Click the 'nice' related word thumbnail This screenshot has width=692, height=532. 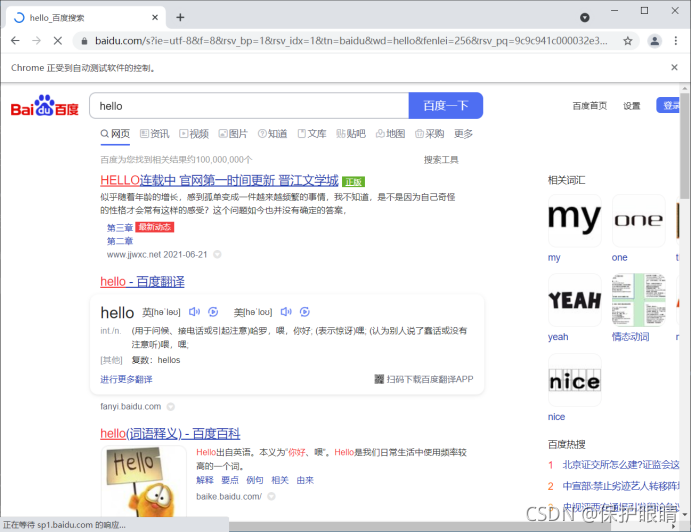(x=575, y=380)
